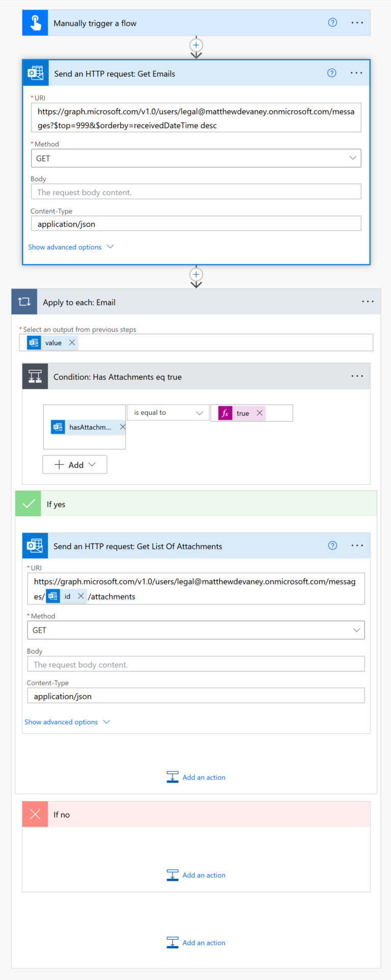
Task: Open help for Get List Of Attachments action
Action: click(332, 545)
